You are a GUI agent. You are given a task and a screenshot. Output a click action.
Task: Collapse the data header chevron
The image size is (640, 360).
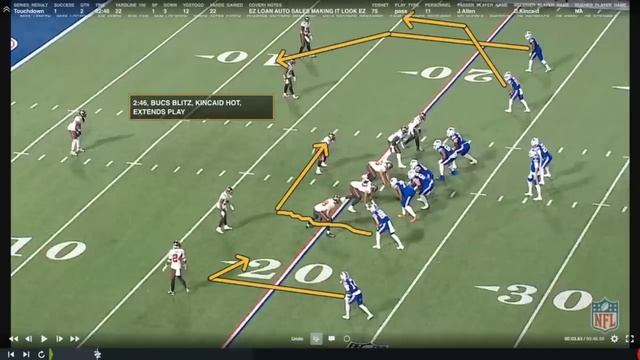click(6, 9)
